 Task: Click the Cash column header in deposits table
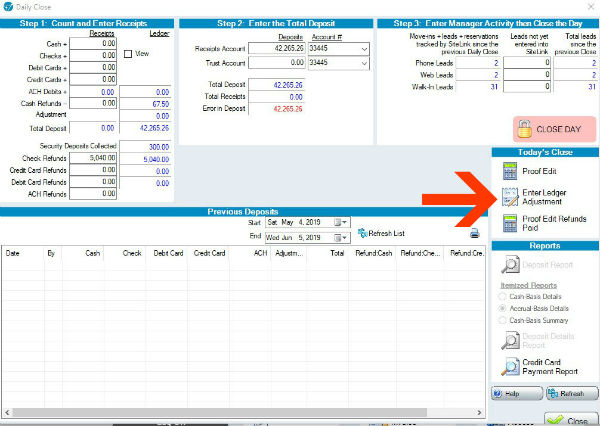point(83,253)
